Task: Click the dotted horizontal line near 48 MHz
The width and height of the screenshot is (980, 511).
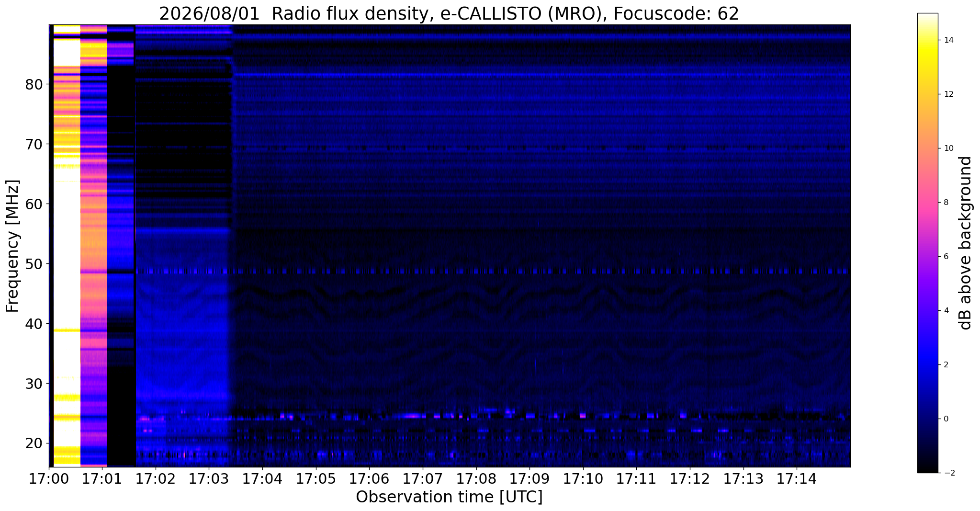Action: [493, 271]
